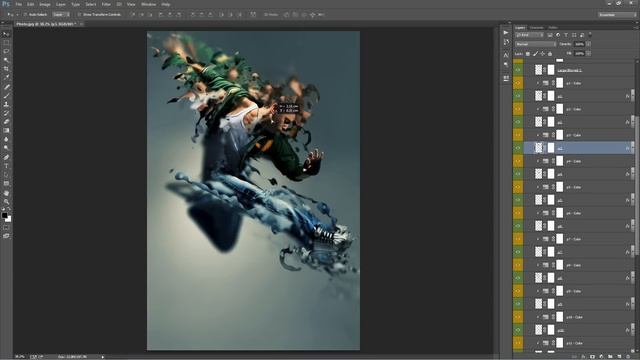Expand the p11 - Color group
640x360 pixels.
click(538, 343)
